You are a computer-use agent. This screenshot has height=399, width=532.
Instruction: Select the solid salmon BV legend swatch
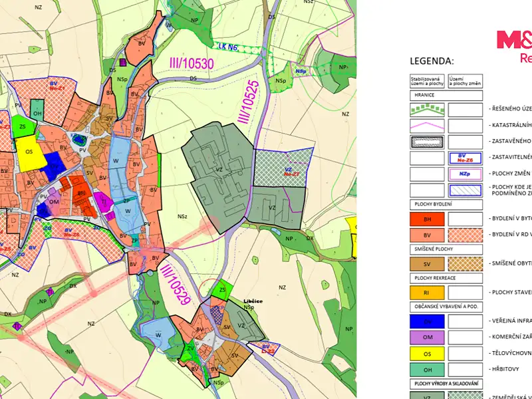click(x=427, y=235)
